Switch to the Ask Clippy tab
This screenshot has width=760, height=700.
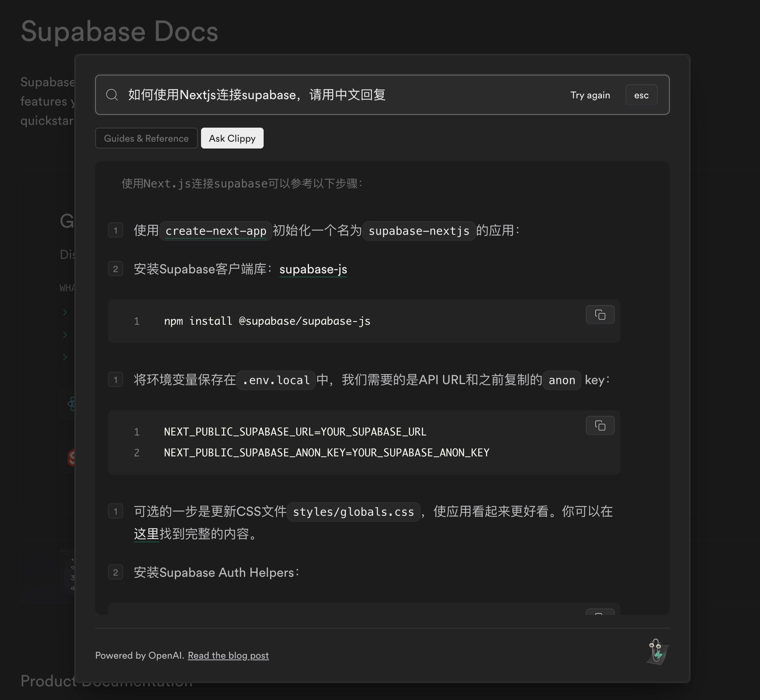click(232, 138)
